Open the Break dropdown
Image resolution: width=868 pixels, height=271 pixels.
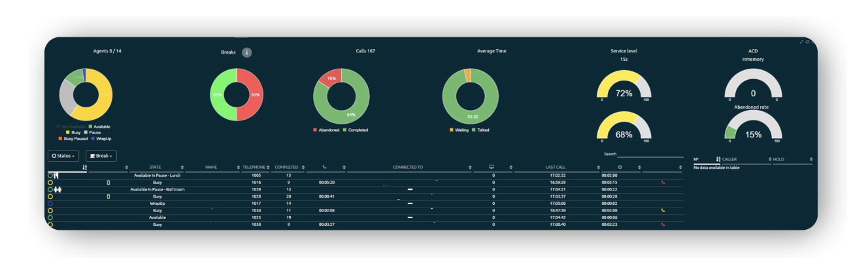click(101, 156)
